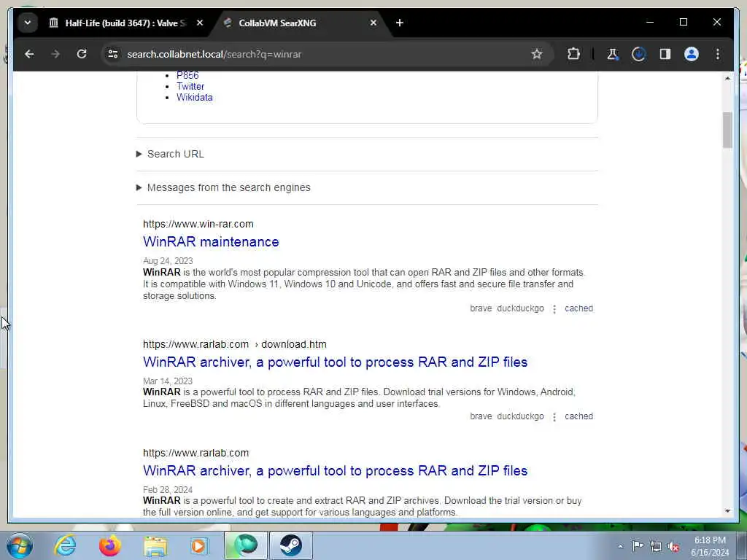Open the Chrome profile avatar
Viewport: 747px width, 560px height.
pyautogui.click(x=692, y=54)
